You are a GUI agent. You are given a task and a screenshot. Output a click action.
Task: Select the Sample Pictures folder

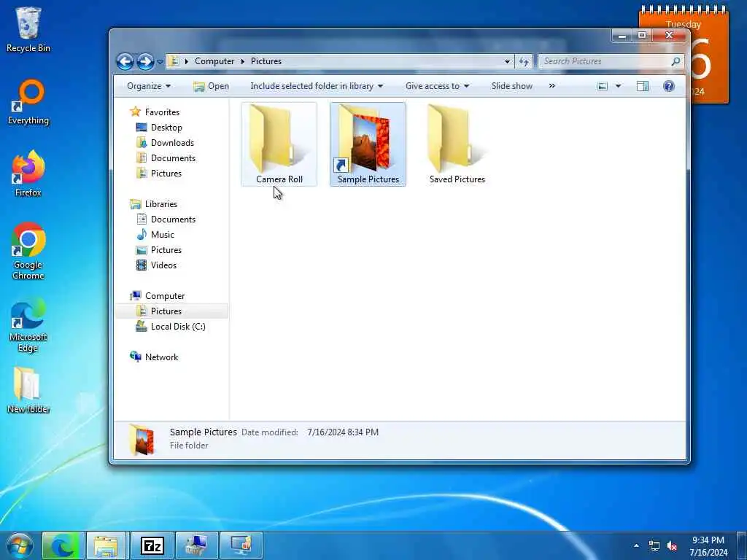coord(368,144)
